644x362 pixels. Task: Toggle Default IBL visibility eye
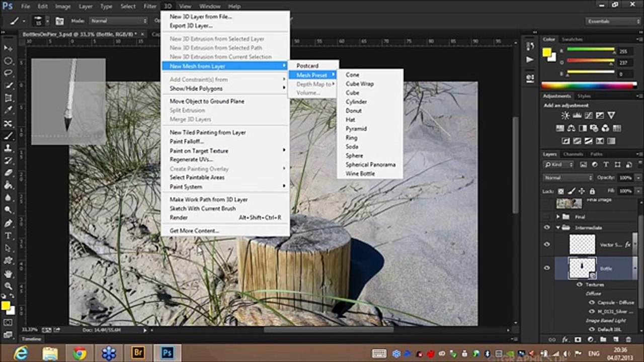pyautogui.click(x=592, y=329)
